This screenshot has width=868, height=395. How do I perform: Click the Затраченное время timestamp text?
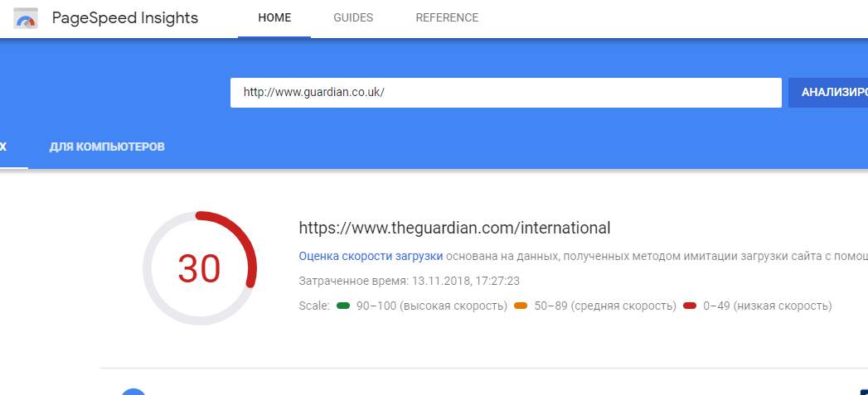409,281
